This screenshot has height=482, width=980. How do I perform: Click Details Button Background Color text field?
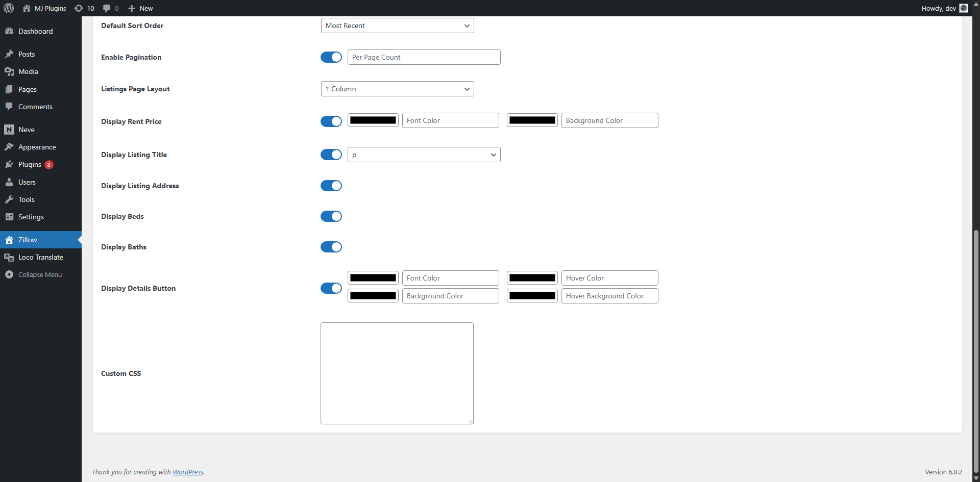pyautogui.click(x=451, y=296)
